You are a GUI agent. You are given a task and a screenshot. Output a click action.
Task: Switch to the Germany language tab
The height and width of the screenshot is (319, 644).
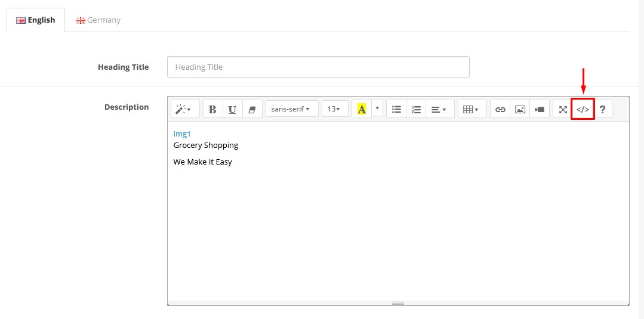click(98, 20)
